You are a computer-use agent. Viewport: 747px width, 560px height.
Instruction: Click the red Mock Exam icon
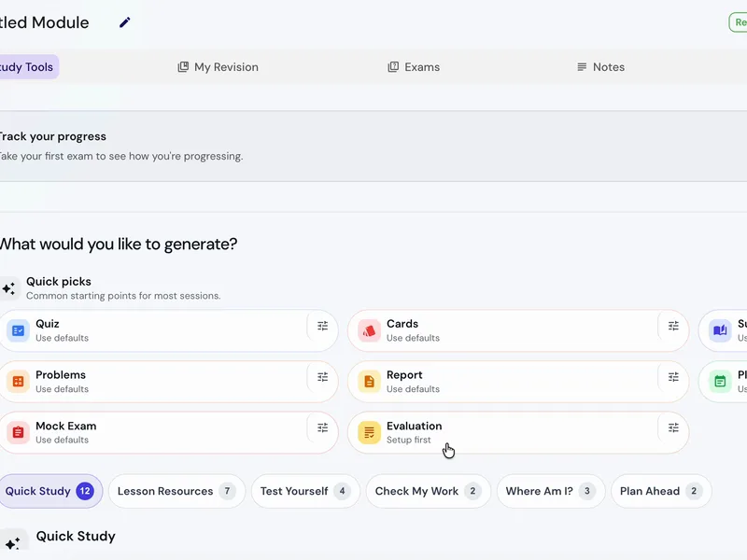[18, 432]
